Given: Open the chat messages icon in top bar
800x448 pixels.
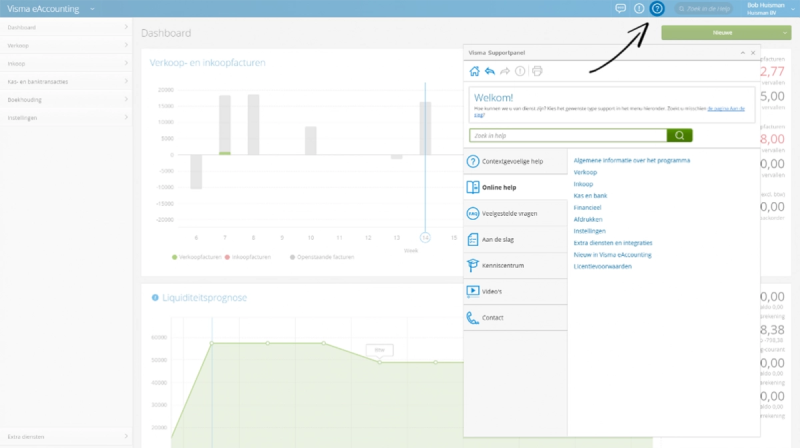Looking at the screenshot, I should tap(620, 9).
